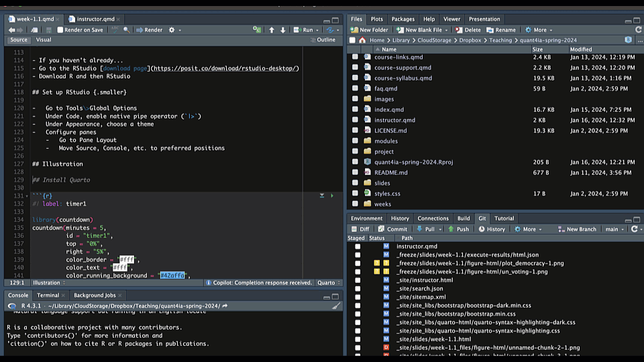The height and width of the screenshot is (362, 644).
Task: Run spell check on the document
Action: coord(115,29)
